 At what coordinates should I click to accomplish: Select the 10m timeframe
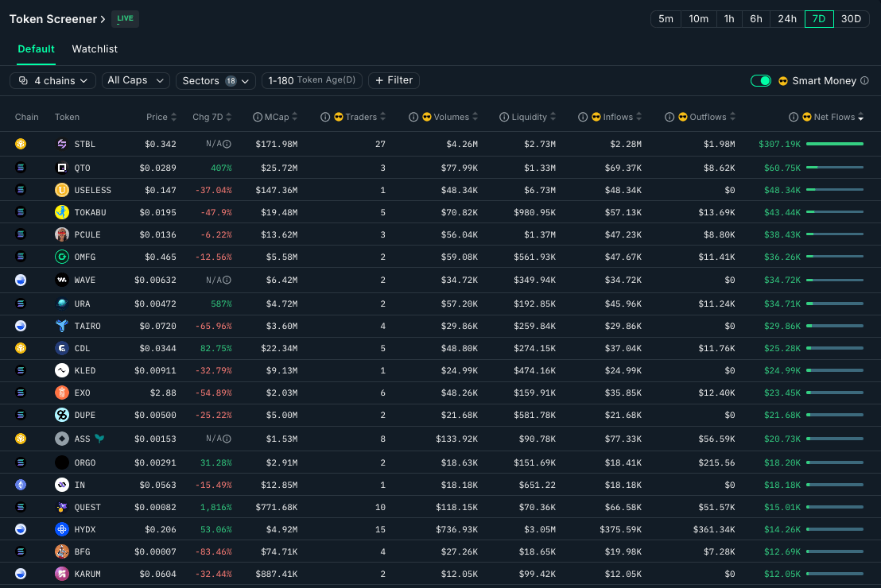coord(699,19)
